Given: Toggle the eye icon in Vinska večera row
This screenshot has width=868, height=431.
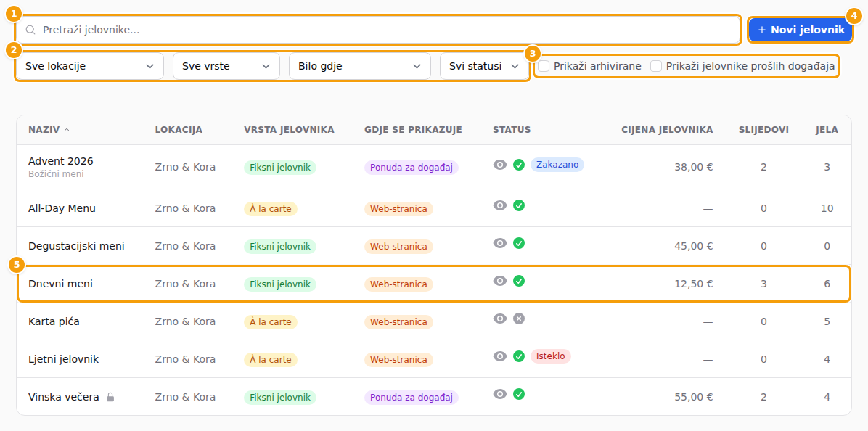Looking at the screenshot, I should click(500, 394).
